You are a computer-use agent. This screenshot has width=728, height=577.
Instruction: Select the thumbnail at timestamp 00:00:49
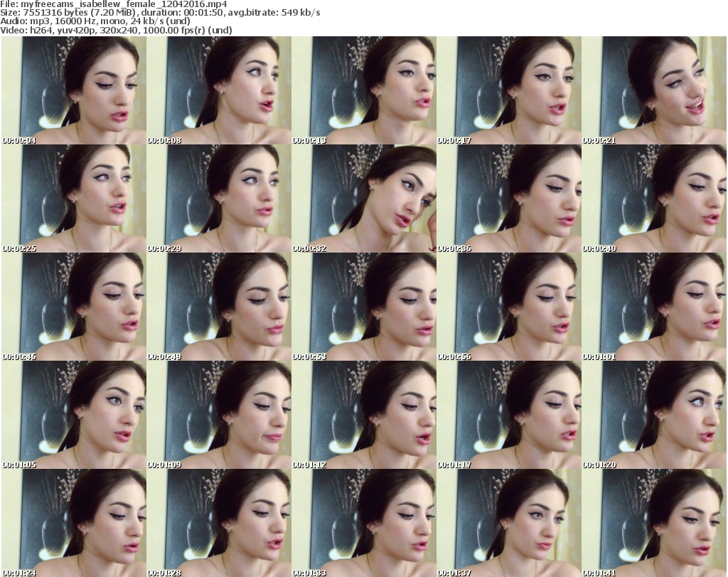pos(219,307)
